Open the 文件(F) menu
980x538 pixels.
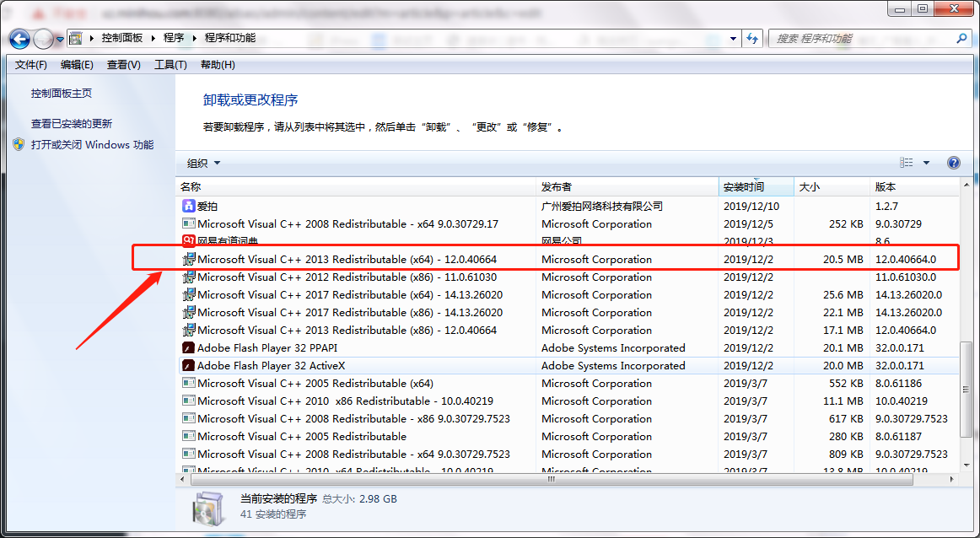click(31, 65)
